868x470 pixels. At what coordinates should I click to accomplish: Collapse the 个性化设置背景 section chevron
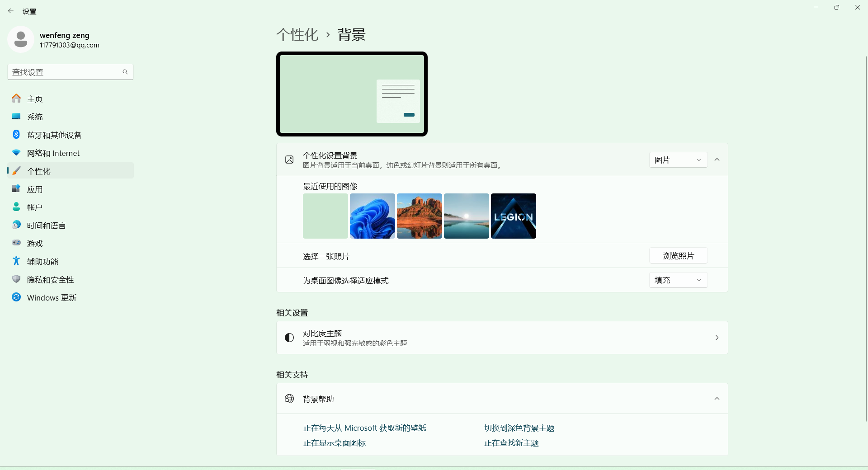coord(717,160)
